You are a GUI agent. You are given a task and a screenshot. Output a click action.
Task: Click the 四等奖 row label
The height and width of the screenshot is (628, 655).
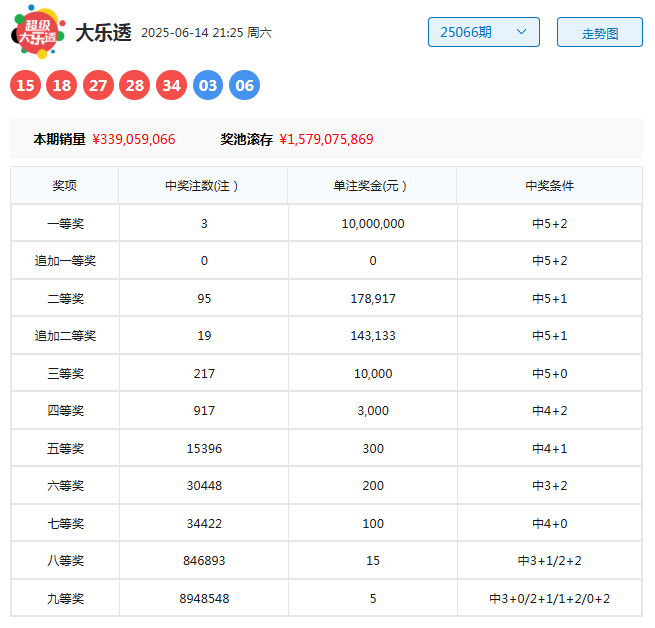tap(66, 410)
